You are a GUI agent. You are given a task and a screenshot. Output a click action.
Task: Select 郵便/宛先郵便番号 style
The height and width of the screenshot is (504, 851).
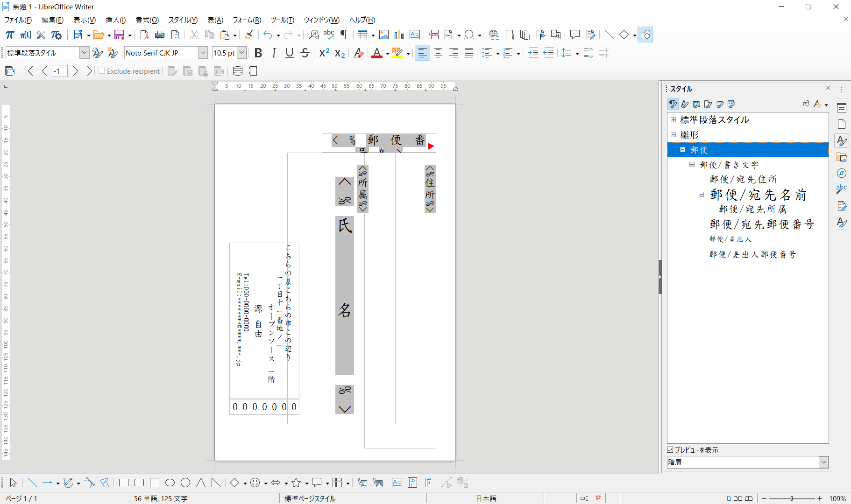(x=762, y=224)
